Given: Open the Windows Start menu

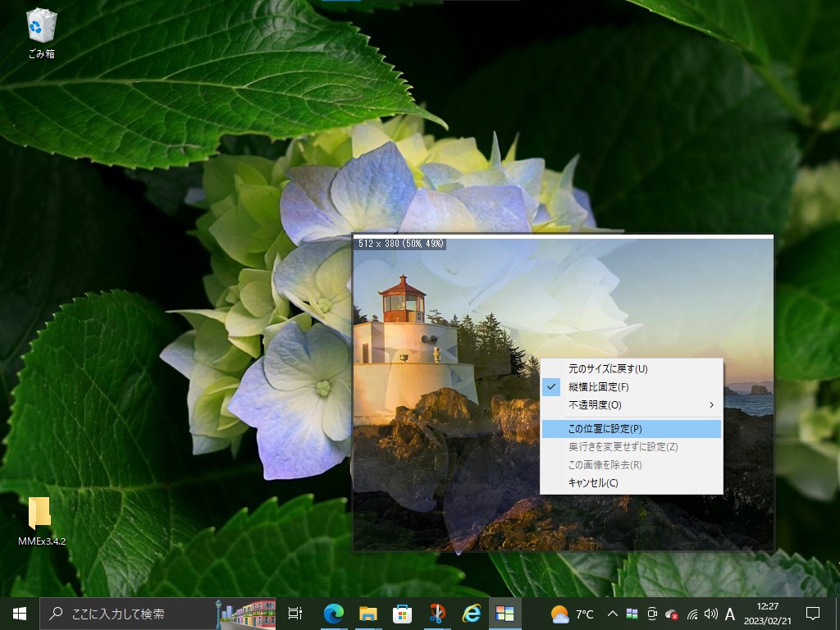Looking at the screenshot, I should click(x=20, y=614).
